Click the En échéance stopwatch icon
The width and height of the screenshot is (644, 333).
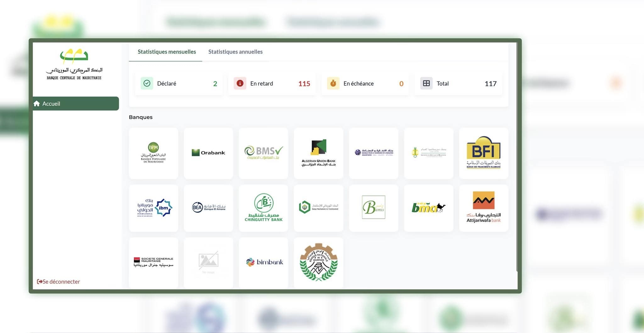tap(333, 83)
